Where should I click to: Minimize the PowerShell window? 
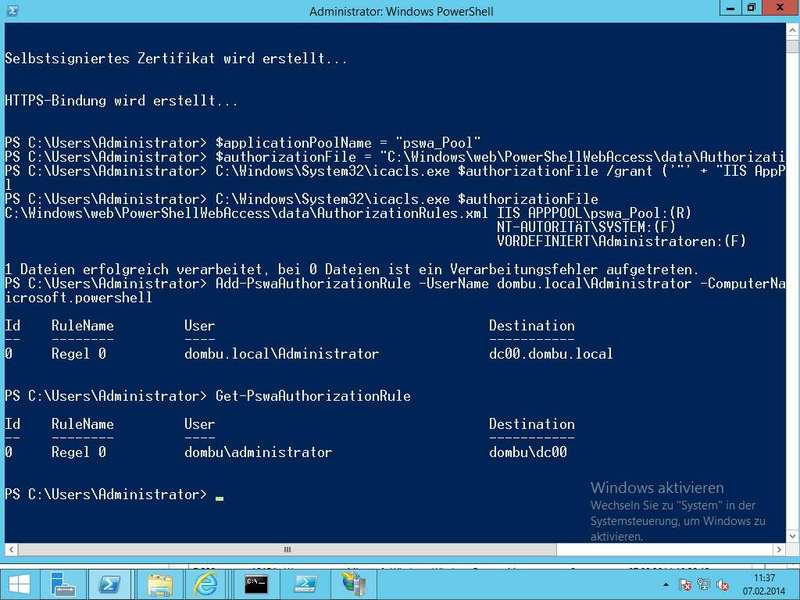point(731,8)
